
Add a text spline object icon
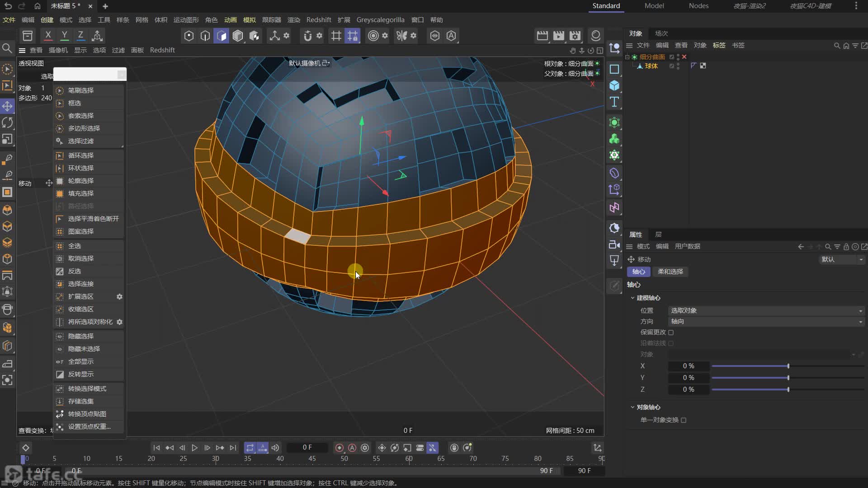614,102
